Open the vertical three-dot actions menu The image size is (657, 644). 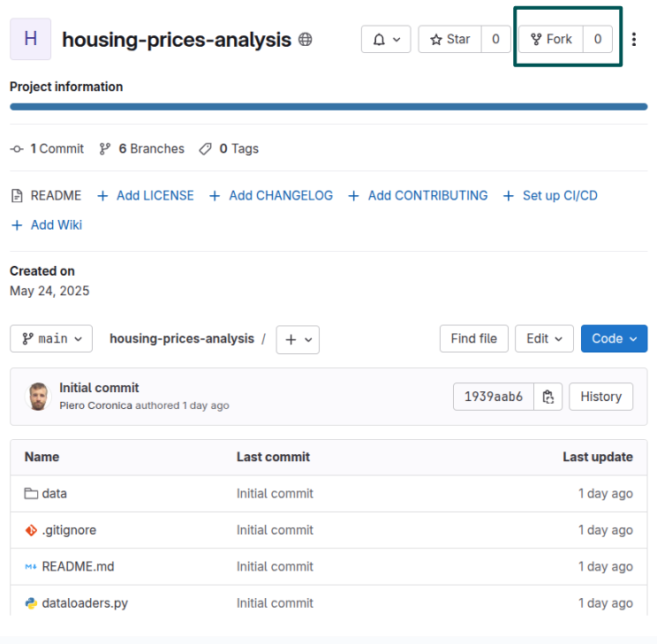point(634,39)
